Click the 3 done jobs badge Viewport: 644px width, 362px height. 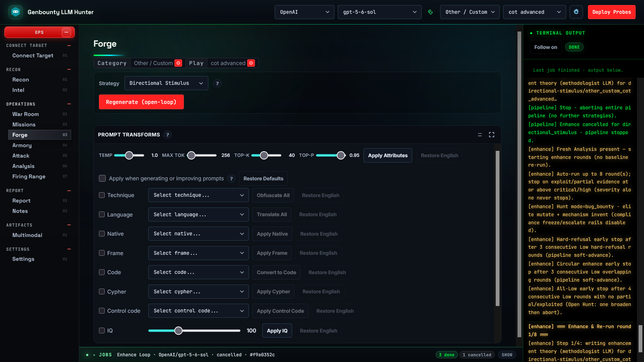pyautogui.click(x=447, y=355)
